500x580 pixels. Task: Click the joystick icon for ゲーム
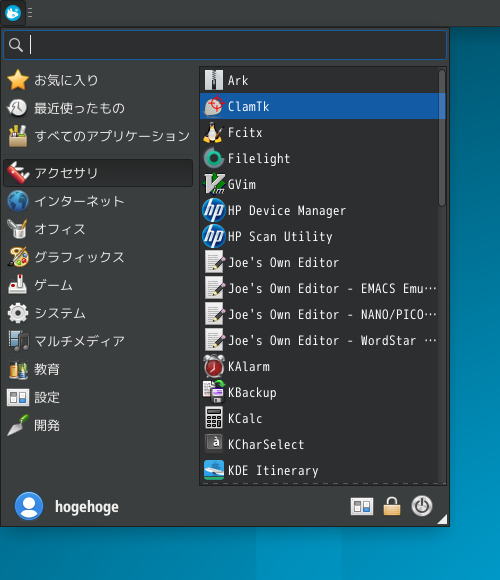point(17,285)
